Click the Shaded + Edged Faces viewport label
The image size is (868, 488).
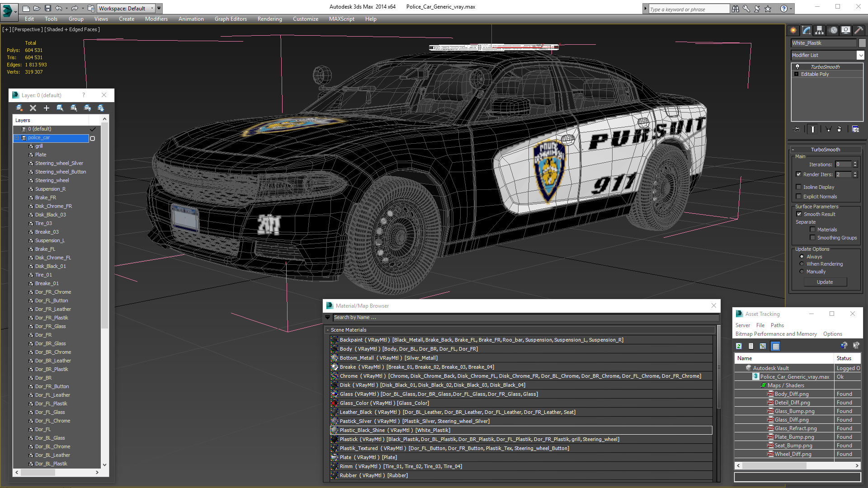72,29
